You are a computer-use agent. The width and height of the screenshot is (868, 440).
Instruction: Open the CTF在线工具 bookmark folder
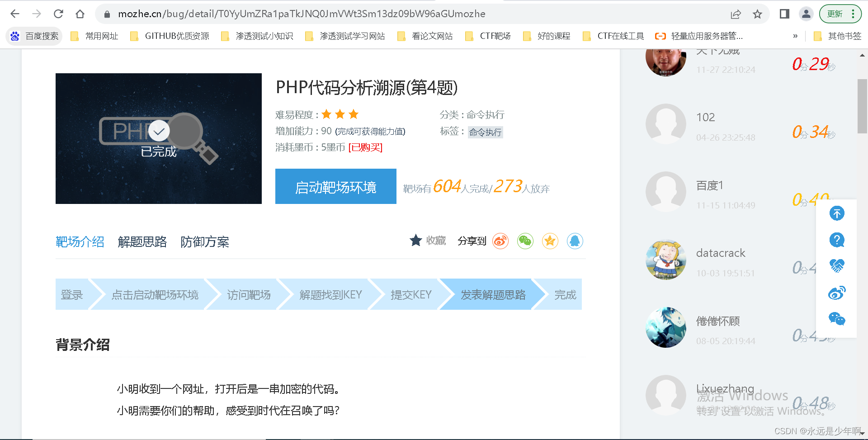click(613, 36)
